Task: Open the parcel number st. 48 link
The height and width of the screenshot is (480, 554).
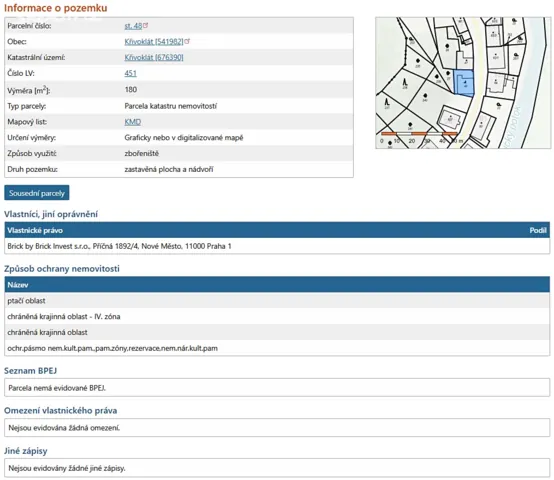Action: (133, 26)
